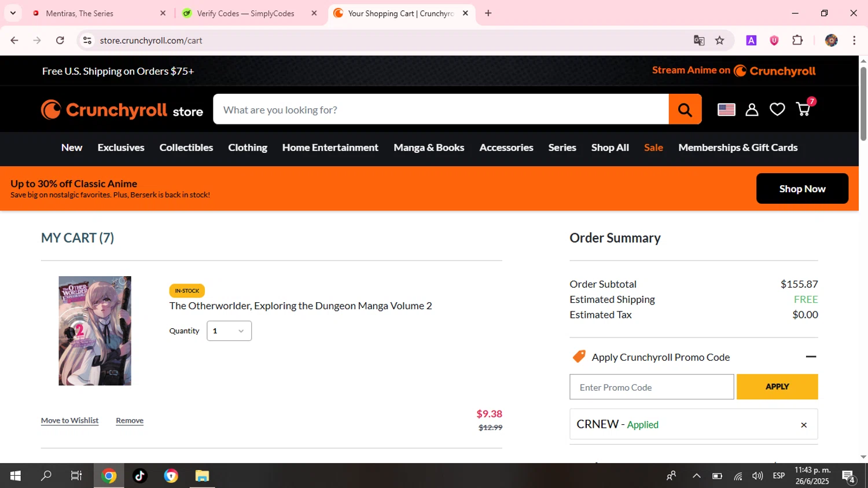868x488 pixels.
Task: Click the Bitwarden shield extension icon
Action: click(774, 41)
